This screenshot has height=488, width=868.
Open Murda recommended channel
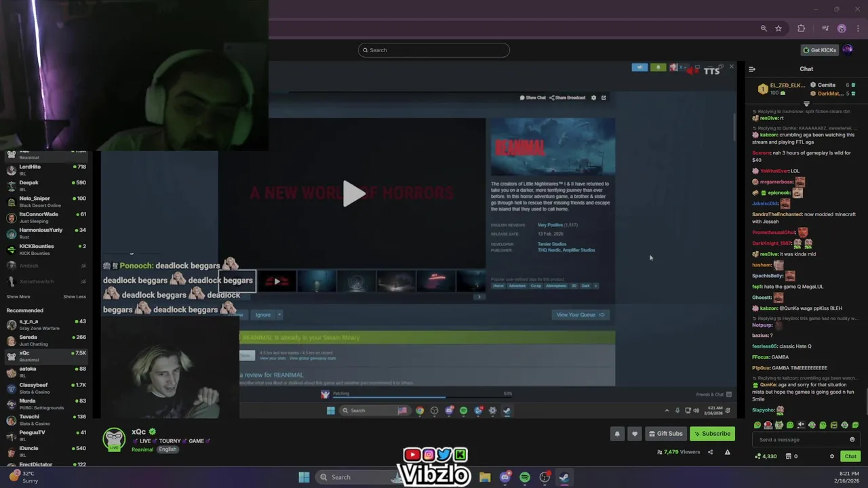[x=46, y=404]
